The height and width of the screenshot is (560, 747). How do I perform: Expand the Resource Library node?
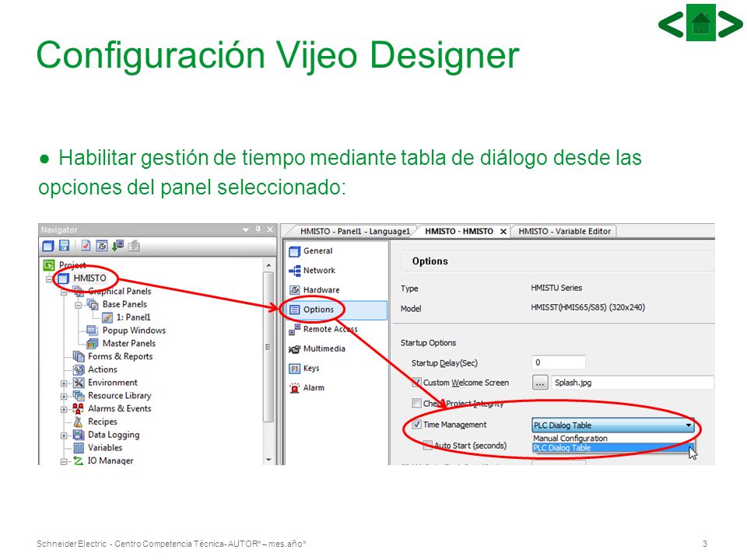tap(64, 396)
